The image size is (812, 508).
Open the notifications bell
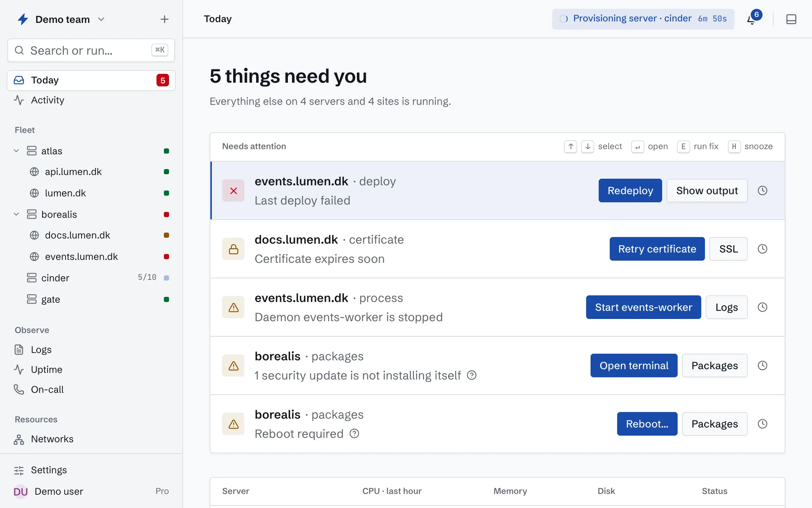751,19
